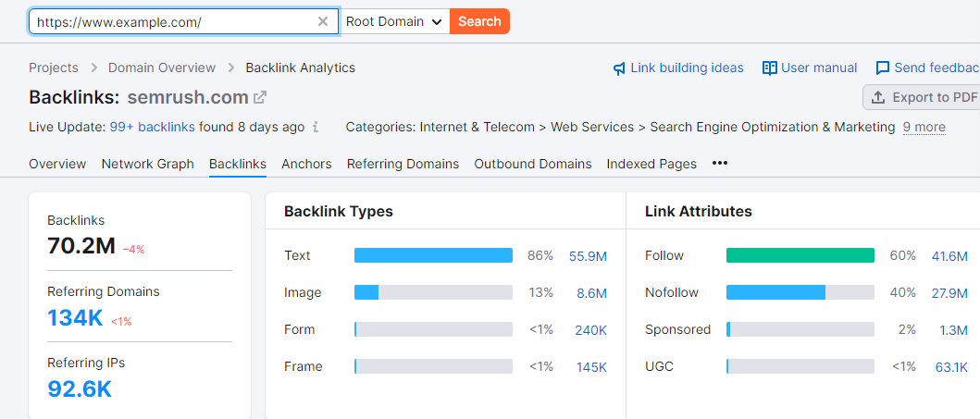Image resolution: width=980 pixels, height=419 pixels.
Task: Click the -4% backlinks change indicator
Action: coord(134,250)
